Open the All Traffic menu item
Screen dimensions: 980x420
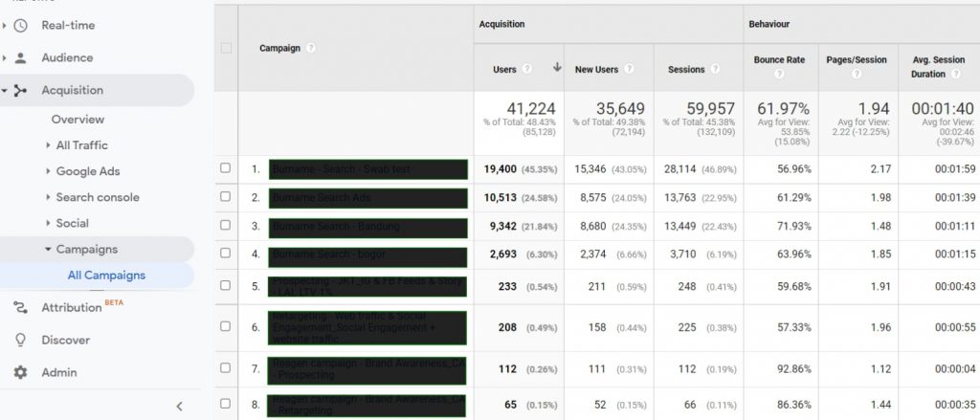tap(82, 145)
